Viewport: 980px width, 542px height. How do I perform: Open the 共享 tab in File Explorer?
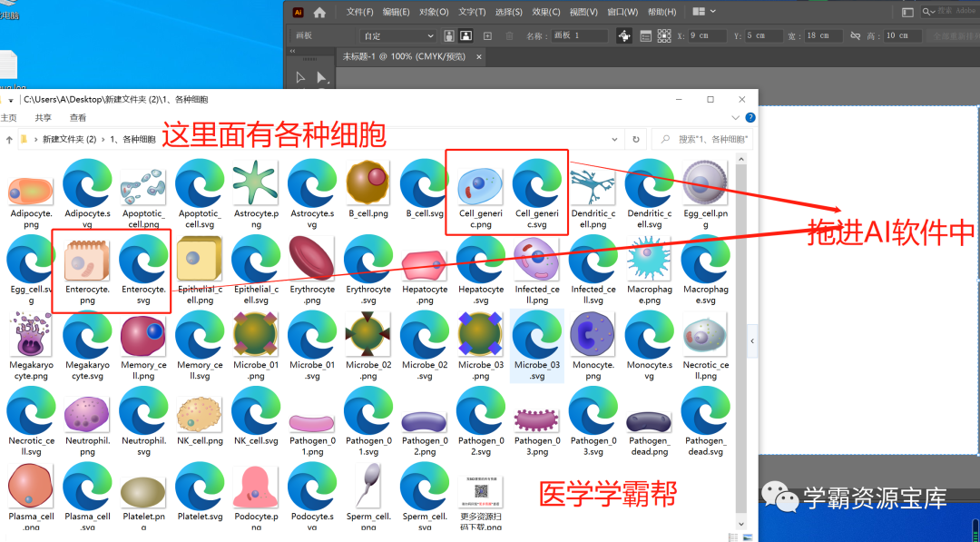(x=44, y=117)
